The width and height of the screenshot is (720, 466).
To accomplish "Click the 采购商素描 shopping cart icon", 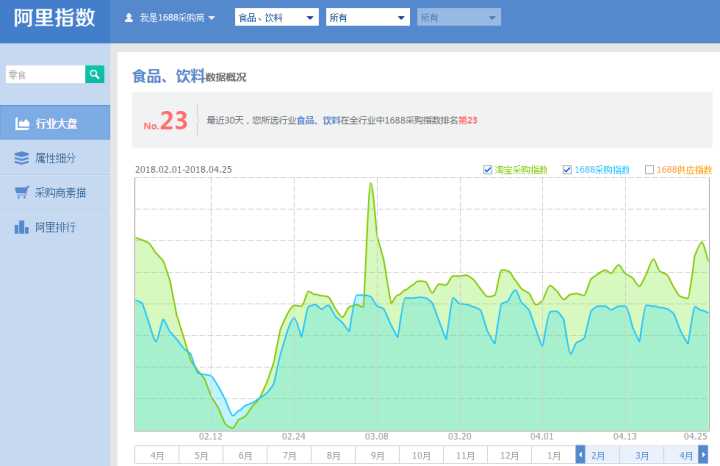I will [x=21, y=192].
